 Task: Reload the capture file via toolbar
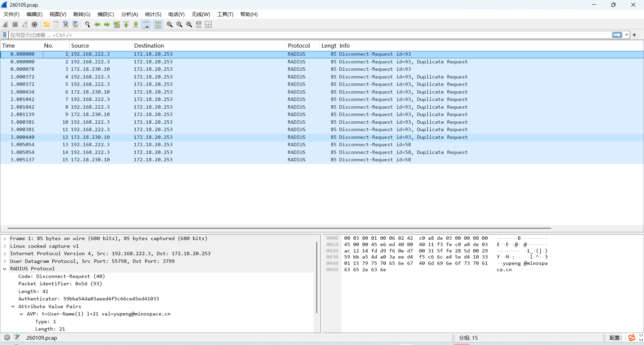coord(75,24)
